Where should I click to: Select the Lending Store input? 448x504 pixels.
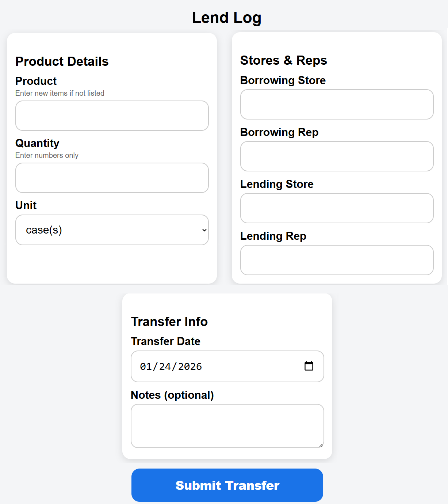[336, 208]
